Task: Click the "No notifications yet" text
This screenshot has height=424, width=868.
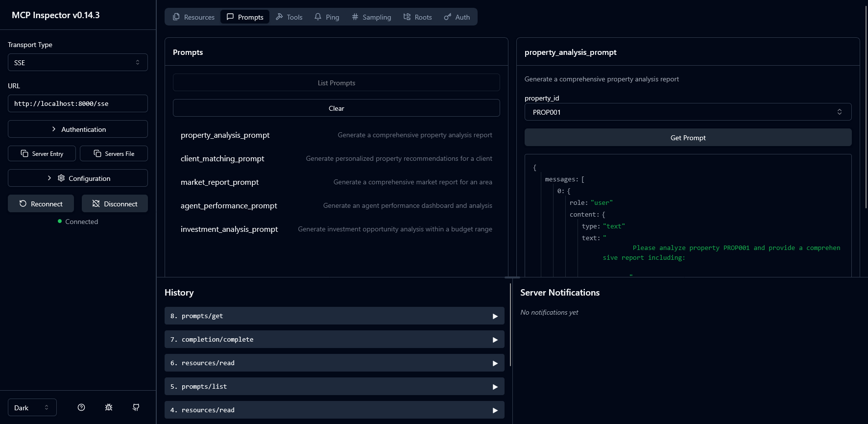Action: (x=549, y=312)
